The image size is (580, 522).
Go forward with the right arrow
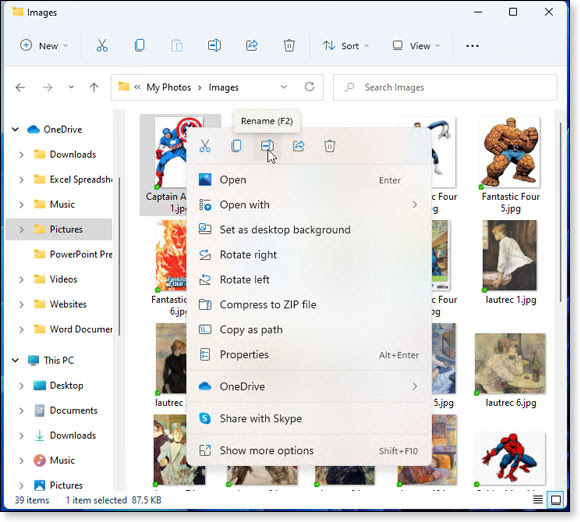47,88
